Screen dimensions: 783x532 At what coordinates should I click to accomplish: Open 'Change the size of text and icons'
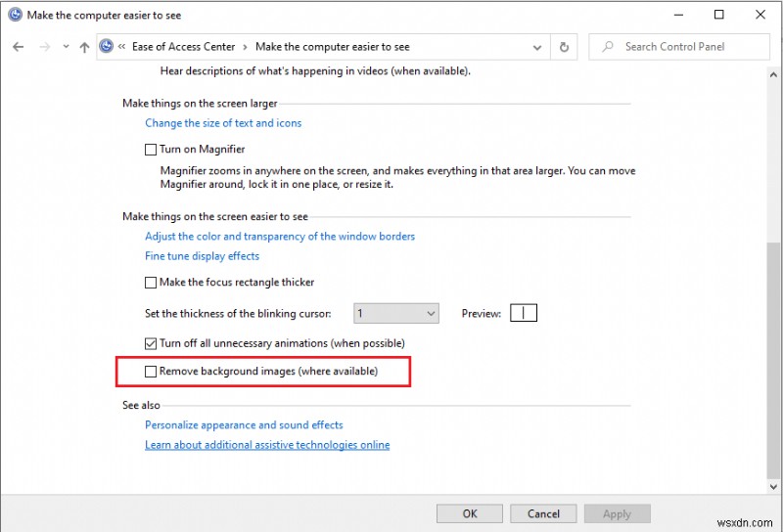[223, 123]
